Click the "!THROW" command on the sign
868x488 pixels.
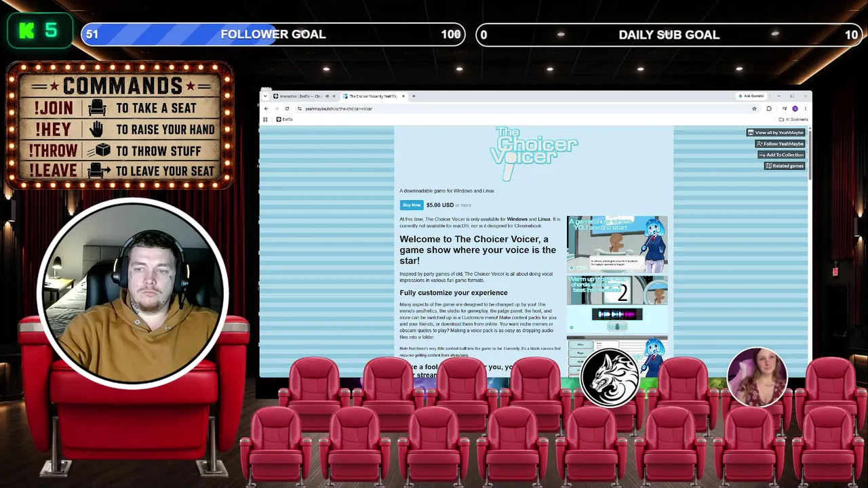[53, 150]
